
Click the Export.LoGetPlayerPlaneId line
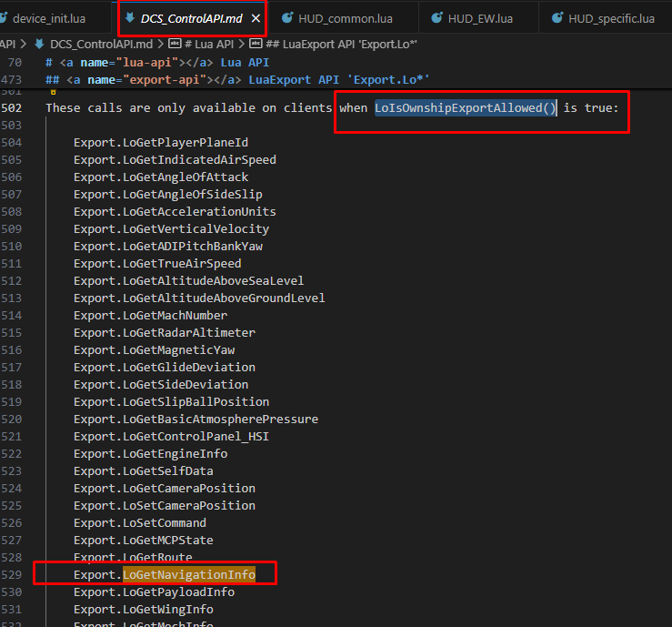(161, 142)
